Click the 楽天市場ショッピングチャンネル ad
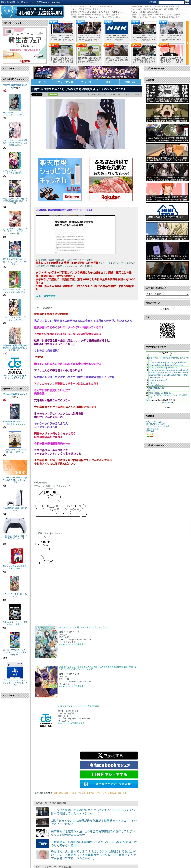The height and width of the screenshot is (868, 191). (60, 180)
